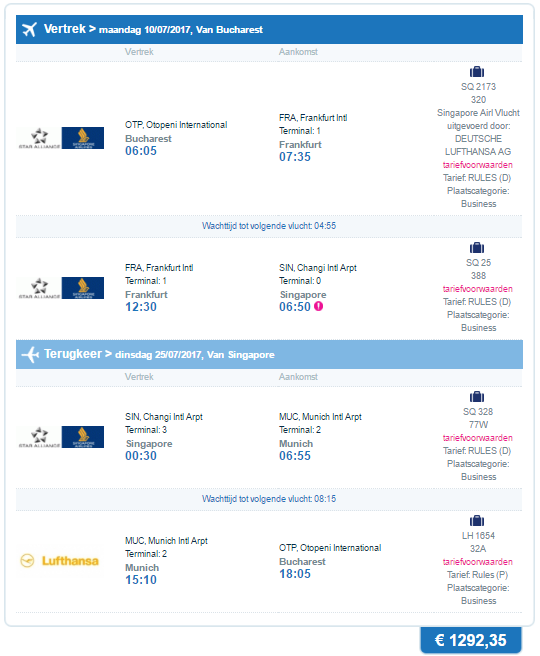Viewport: 540px width, 656px height.
Task: Click the Lufthansa logo
Action: 59,561
